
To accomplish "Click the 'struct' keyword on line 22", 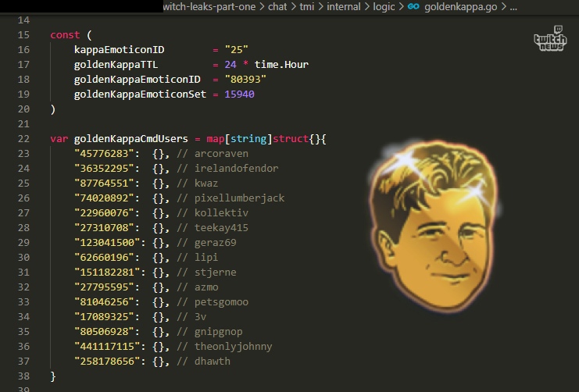I will click(291, 139).
